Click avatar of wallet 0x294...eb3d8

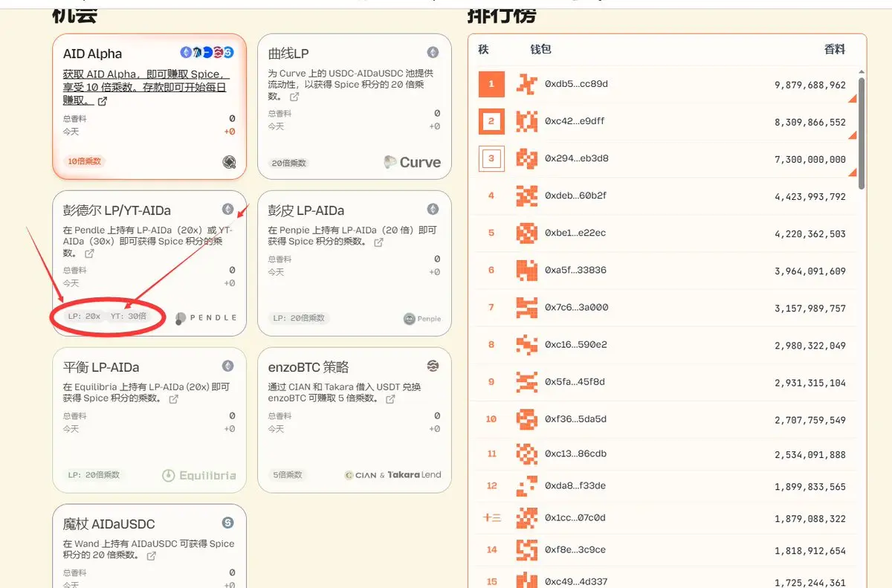526,158
